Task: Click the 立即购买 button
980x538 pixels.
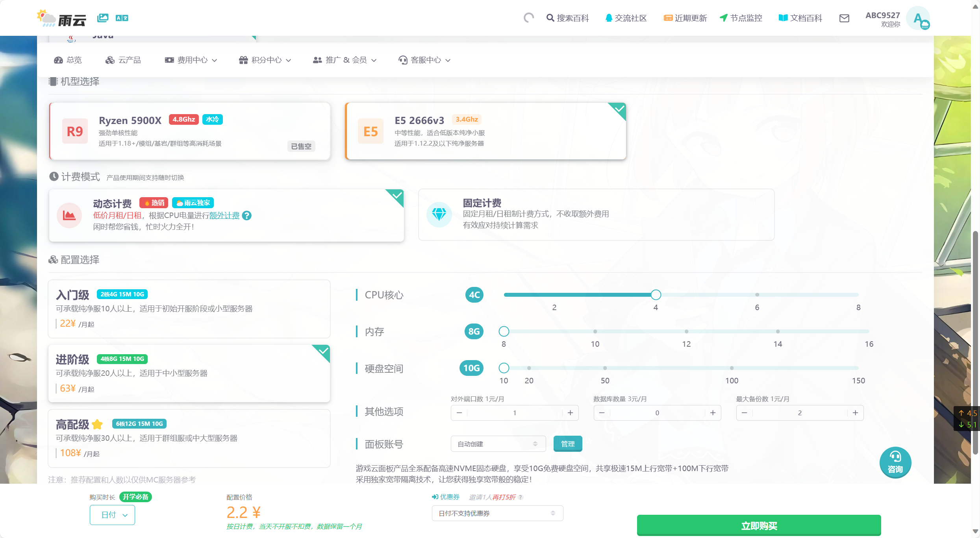Action: 758,525
